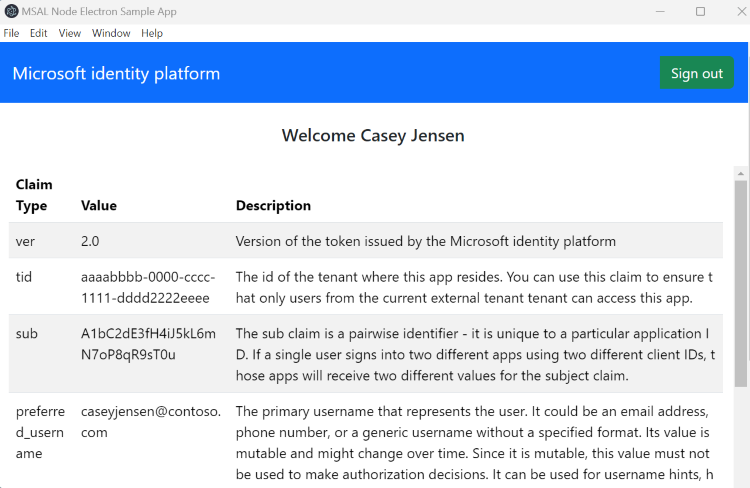
Task: Click the Electron app icon in title bar
Action: pos(11,11)
